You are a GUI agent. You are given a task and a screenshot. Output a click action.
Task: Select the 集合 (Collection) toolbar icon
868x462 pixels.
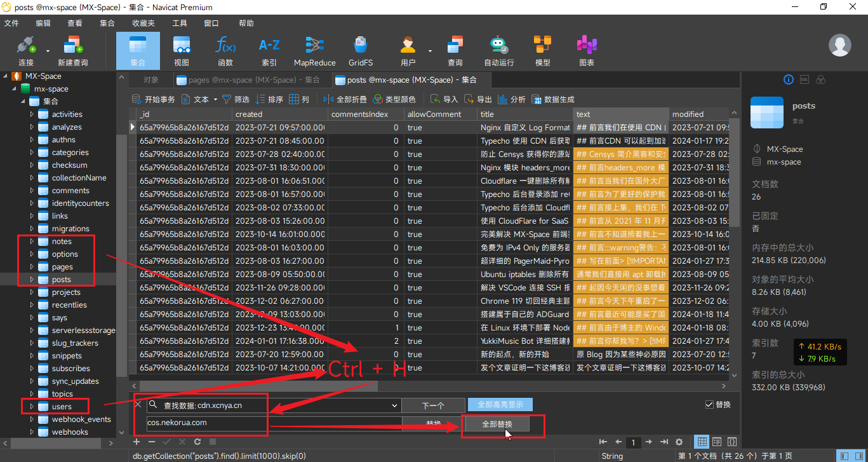(138, 50)
